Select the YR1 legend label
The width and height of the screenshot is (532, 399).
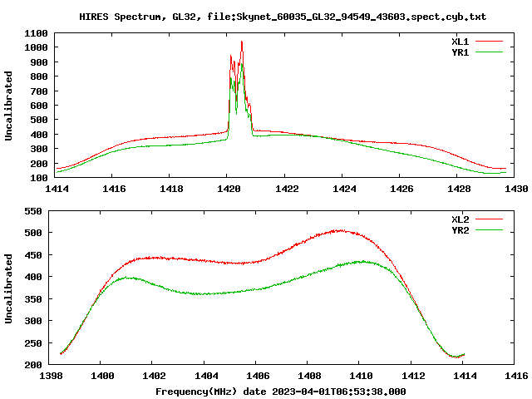460,52
